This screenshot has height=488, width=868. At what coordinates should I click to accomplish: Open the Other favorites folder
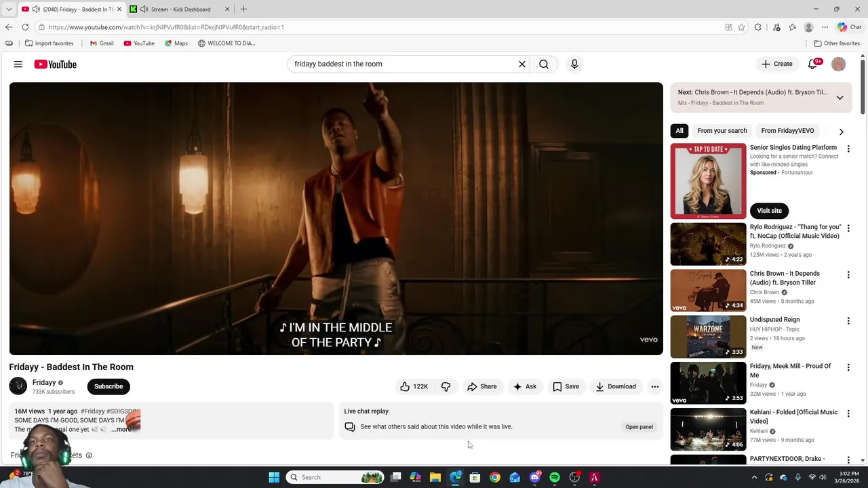[837, 43]
